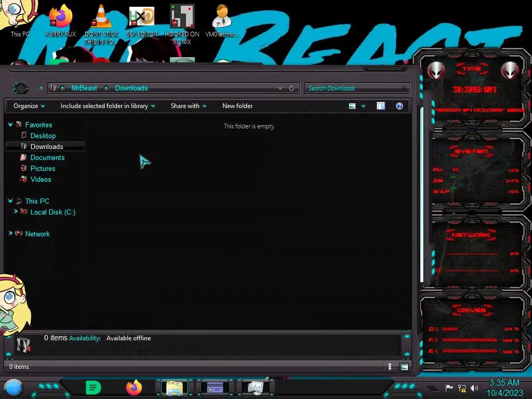Open the Share with menu

click(x=188, y=106)
